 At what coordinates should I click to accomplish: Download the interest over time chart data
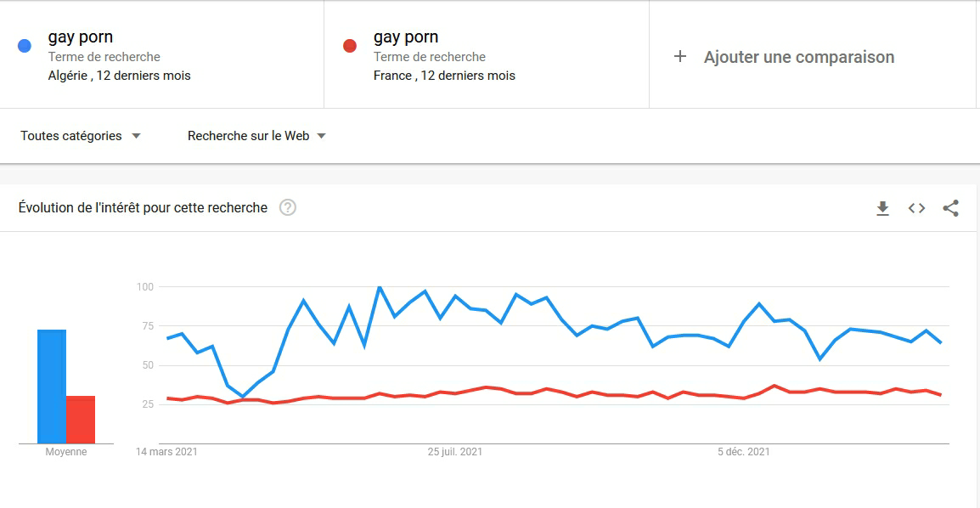coord(882,208)
